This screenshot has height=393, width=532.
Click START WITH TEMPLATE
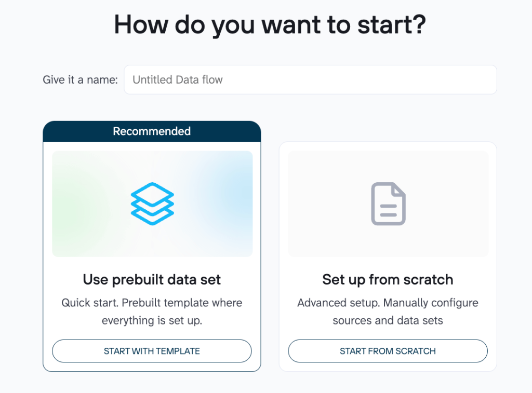click(152, 351)
